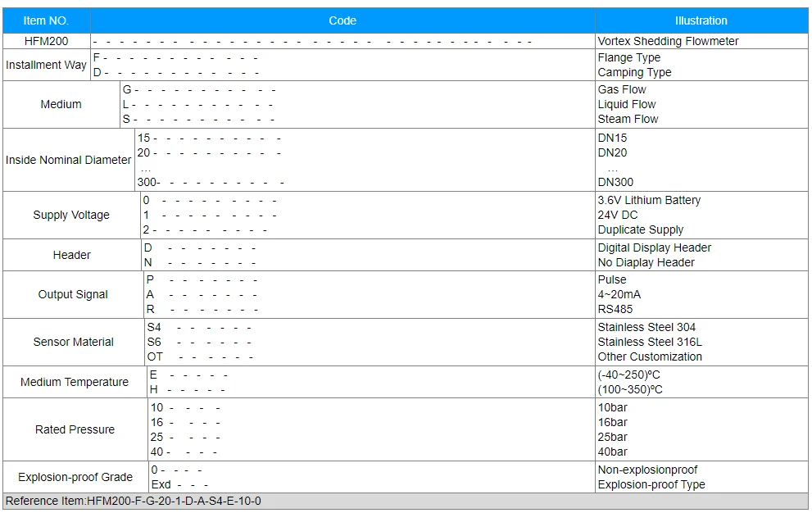Click the 'S6' sensor material code
The image size is (812, 513).
point(154,342)
